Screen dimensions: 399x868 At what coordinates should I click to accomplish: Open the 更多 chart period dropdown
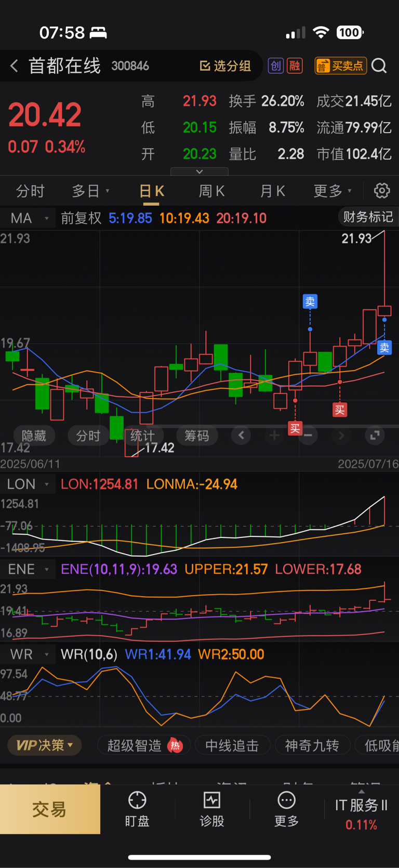[332, 191]
